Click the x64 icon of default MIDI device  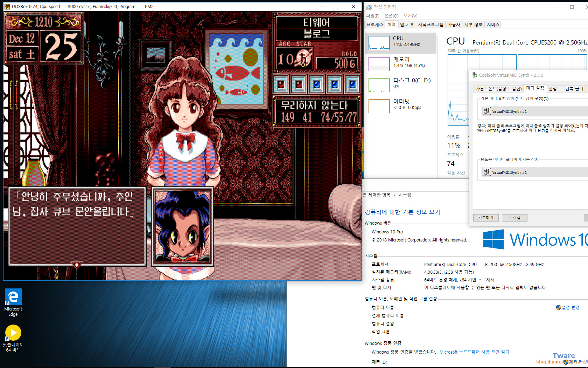pos(486,111)
